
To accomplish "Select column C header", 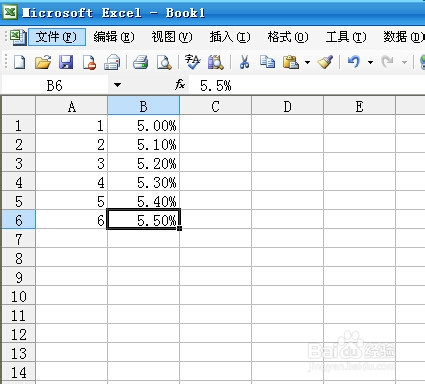I will (x=216, y=106).
